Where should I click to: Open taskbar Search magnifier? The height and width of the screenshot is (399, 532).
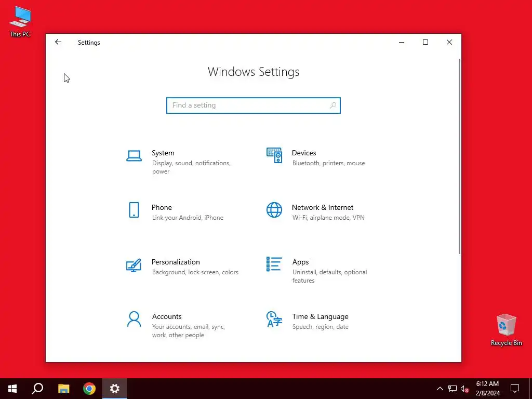[x=37, y=389]
